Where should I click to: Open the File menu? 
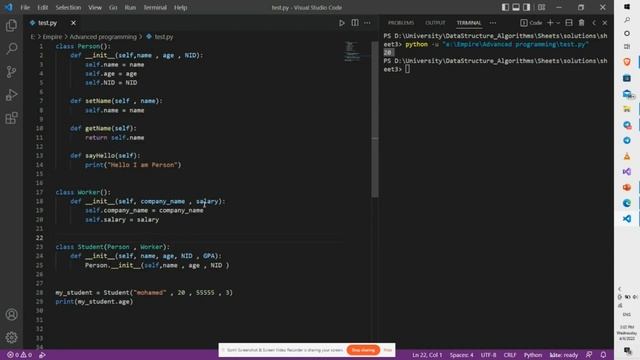[x=25, y=7]
